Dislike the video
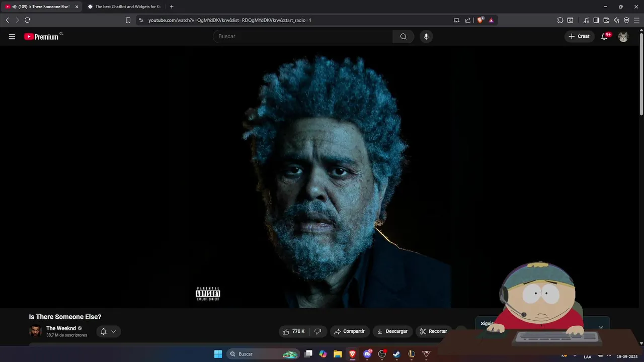 tap(317, 331)
